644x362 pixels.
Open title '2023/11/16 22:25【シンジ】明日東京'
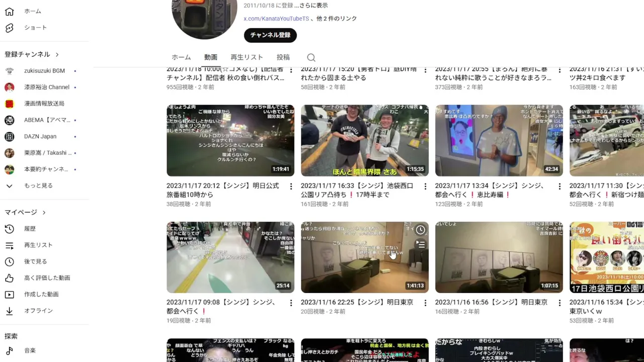[x=357, y=303]
